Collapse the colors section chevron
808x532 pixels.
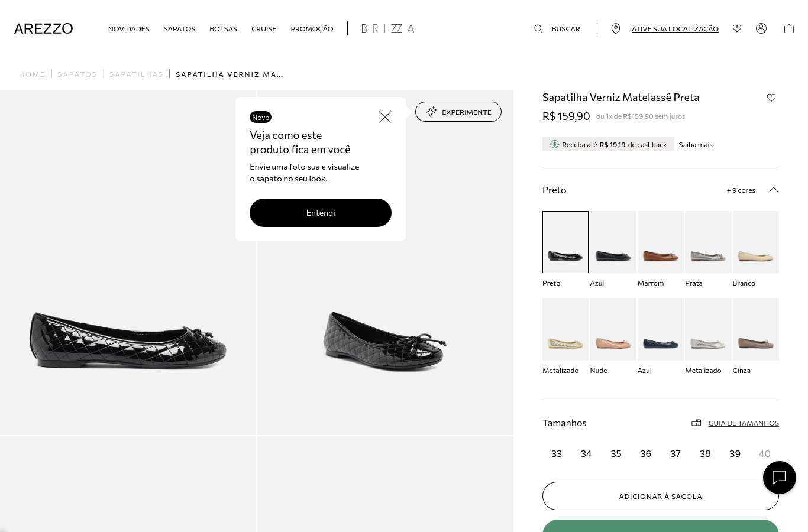(x=773, y=190)
